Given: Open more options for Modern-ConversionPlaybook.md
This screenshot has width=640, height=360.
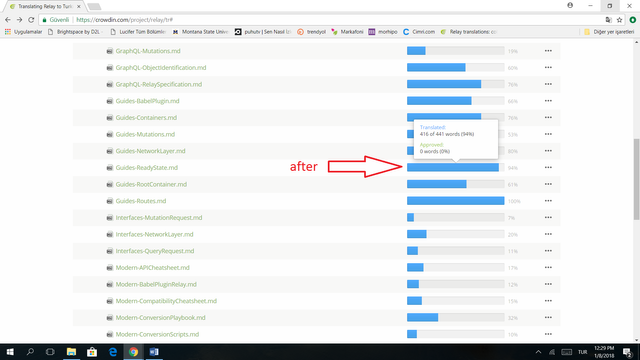Looking at the screenshot, I should coord(548,318).
